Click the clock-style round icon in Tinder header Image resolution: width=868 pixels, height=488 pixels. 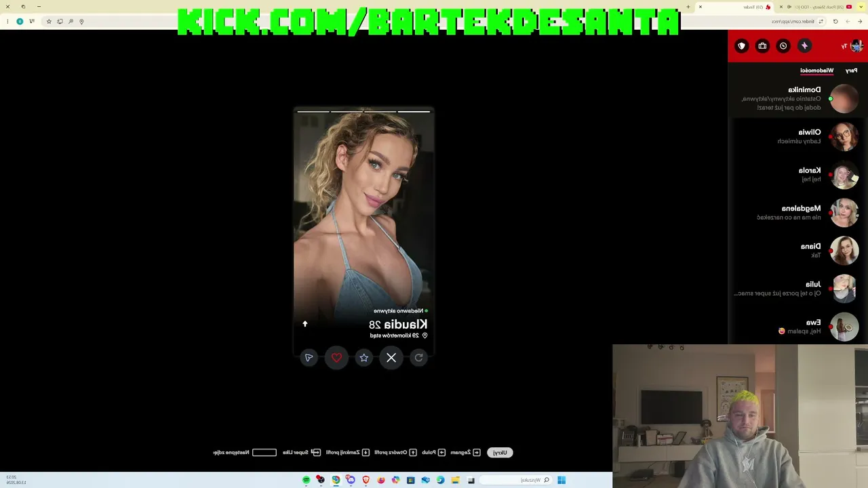pyautogui.click(x=783, y=46)
